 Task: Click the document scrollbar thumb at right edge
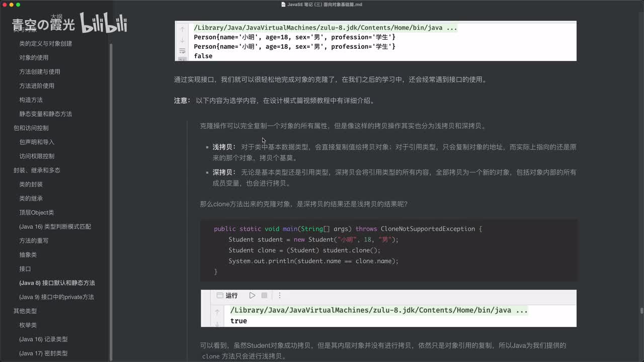641,311
